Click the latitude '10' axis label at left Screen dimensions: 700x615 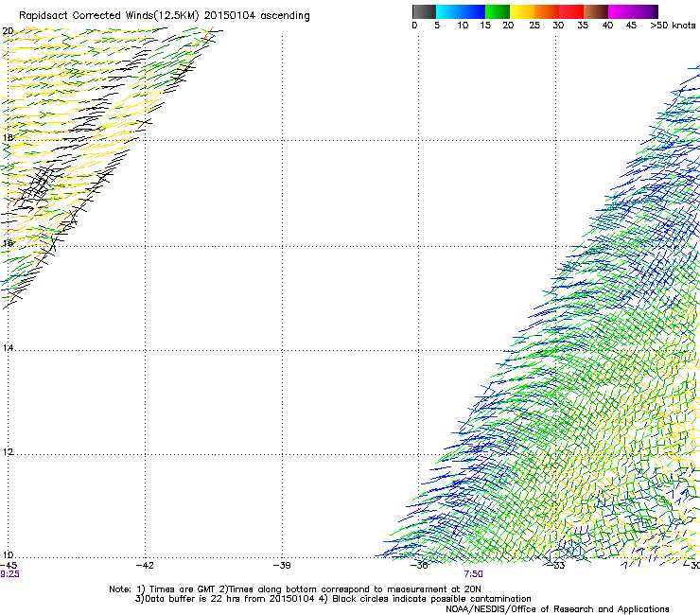[8, 555]
